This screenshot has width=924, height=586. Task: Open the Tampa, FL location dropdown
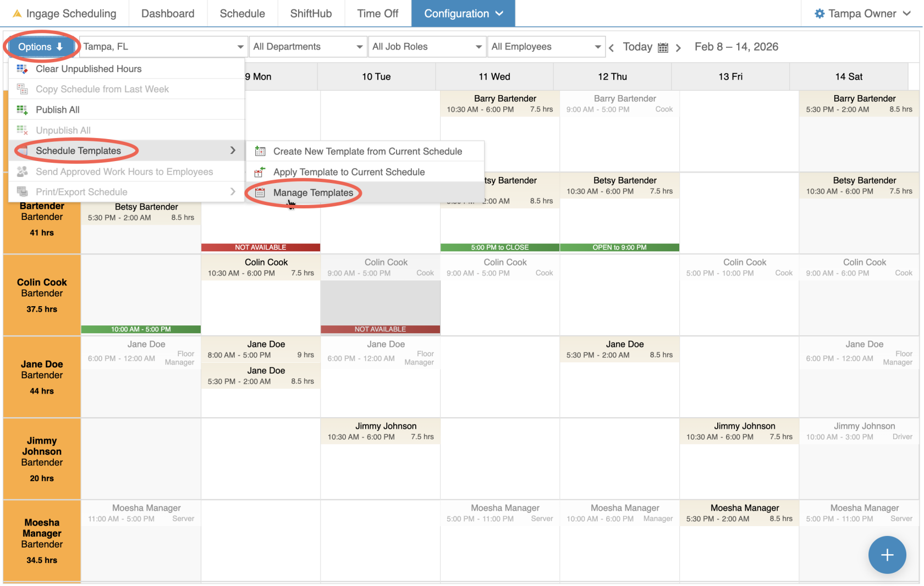(163, 47)
